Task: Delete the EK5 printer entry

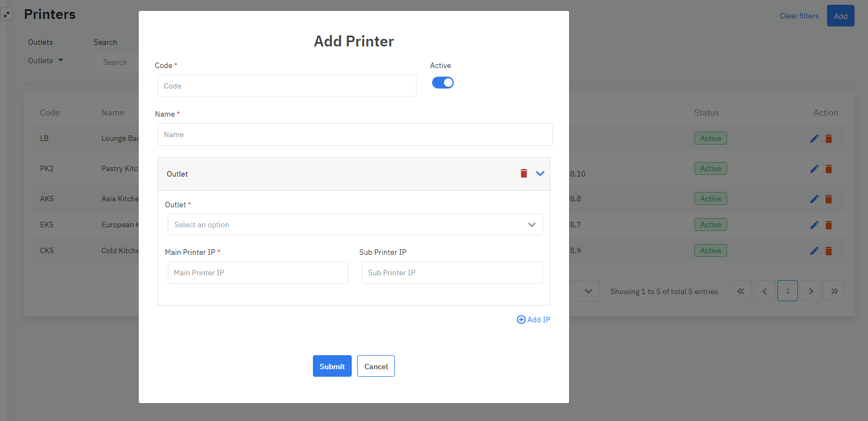Action: [829, 225]
